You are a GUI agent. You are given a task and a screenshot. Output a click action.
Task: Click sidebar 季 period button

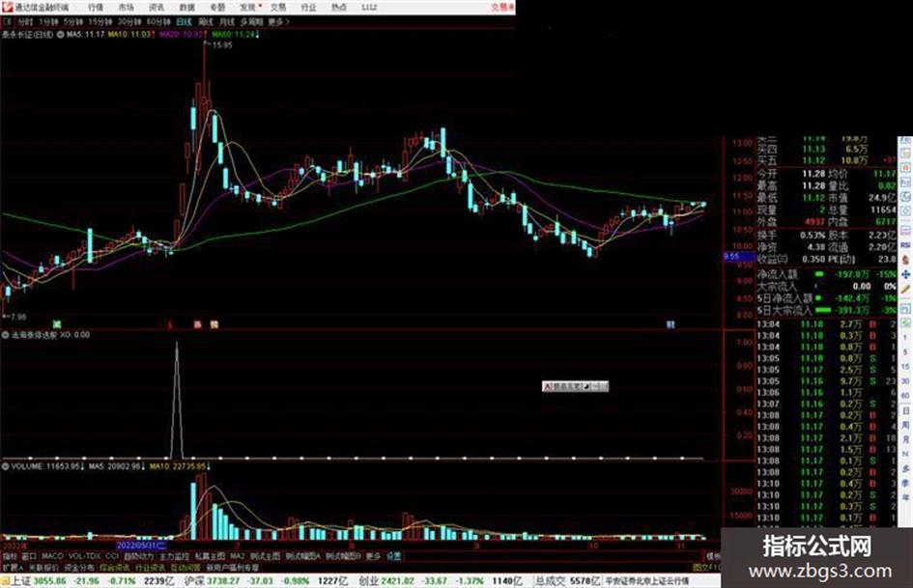(905, 484)
